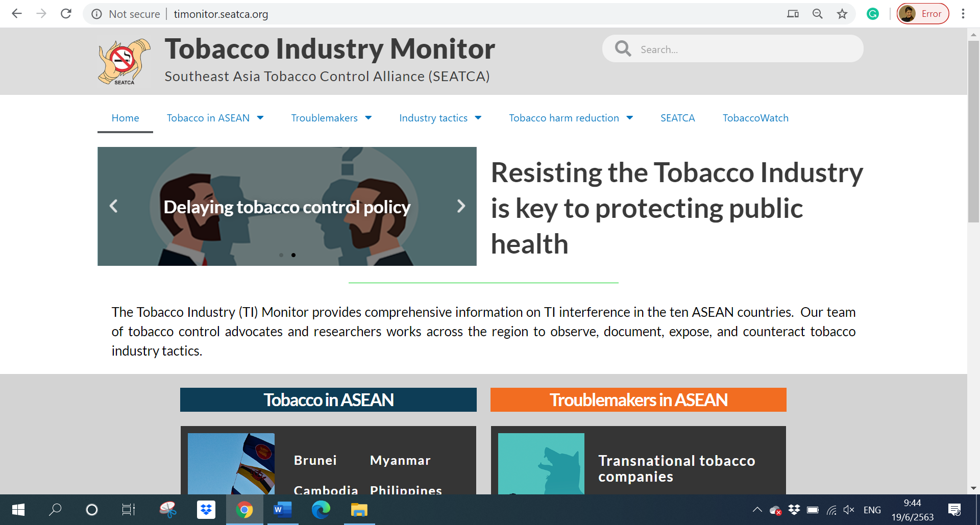Click the SEATCA logo image
The image size is (980, 525).
click(124, 62)
